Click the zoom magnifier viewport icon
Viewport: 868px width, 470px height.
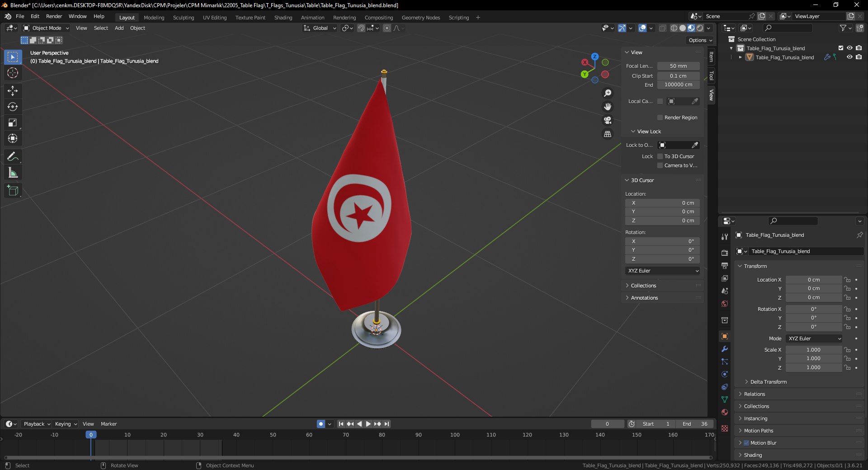[x=608, y=93]
